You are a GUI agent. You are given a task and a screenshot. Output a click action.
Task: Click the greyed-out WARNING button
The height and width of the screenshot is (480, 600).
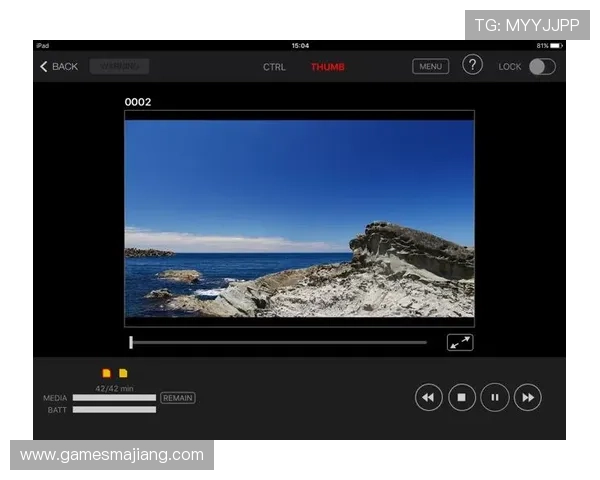(x=119, y=67)
